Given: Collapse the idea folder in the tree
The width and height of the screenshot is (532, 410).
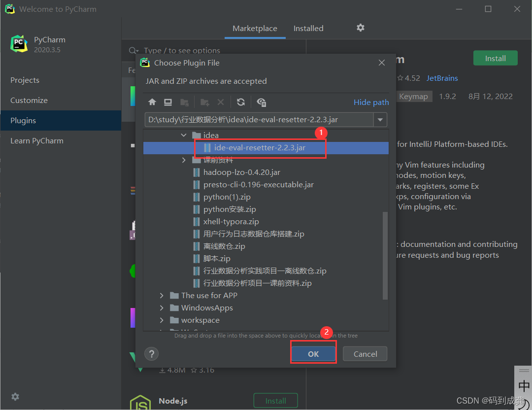Looking at the screenshot, I should (183, 135).
